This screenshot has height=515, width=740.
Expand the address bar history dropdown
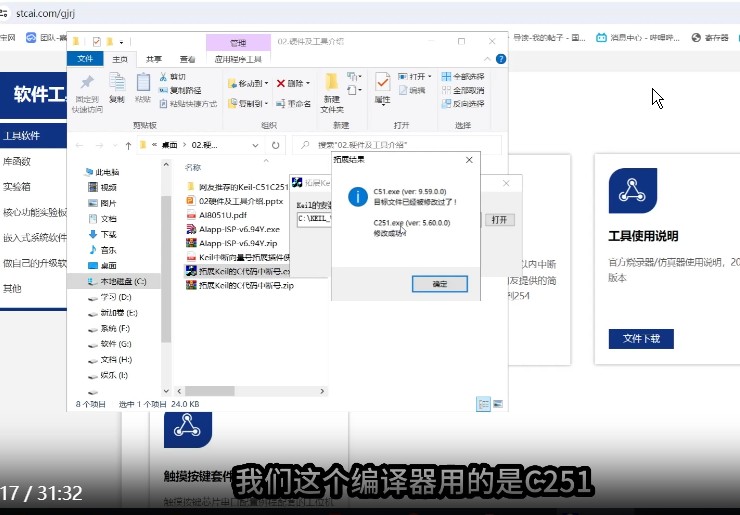point(255,145)
